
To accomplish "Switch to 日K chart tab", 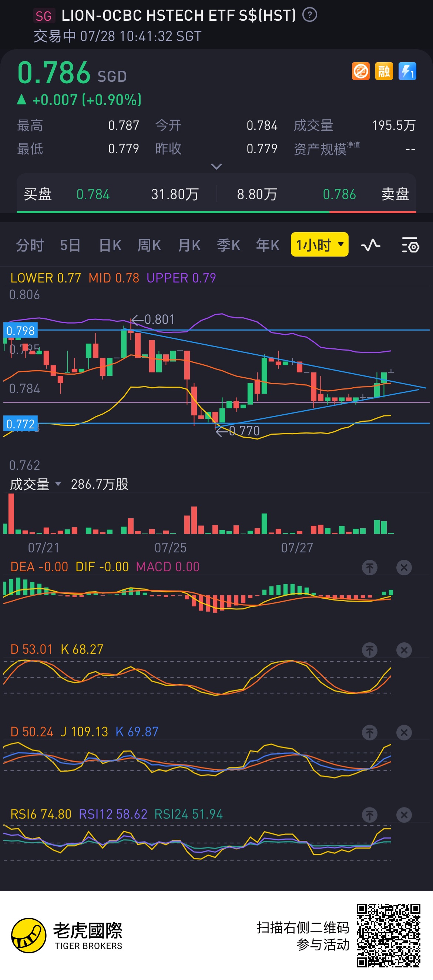I will click(x=110, y=245).
